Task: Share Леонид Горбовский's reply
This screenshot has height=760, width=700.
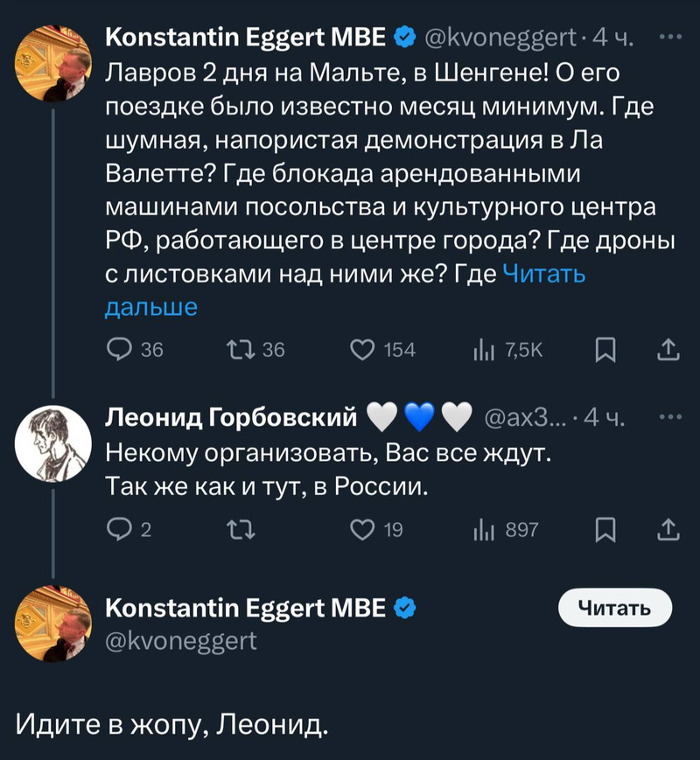Action: (x=667, y=529)
